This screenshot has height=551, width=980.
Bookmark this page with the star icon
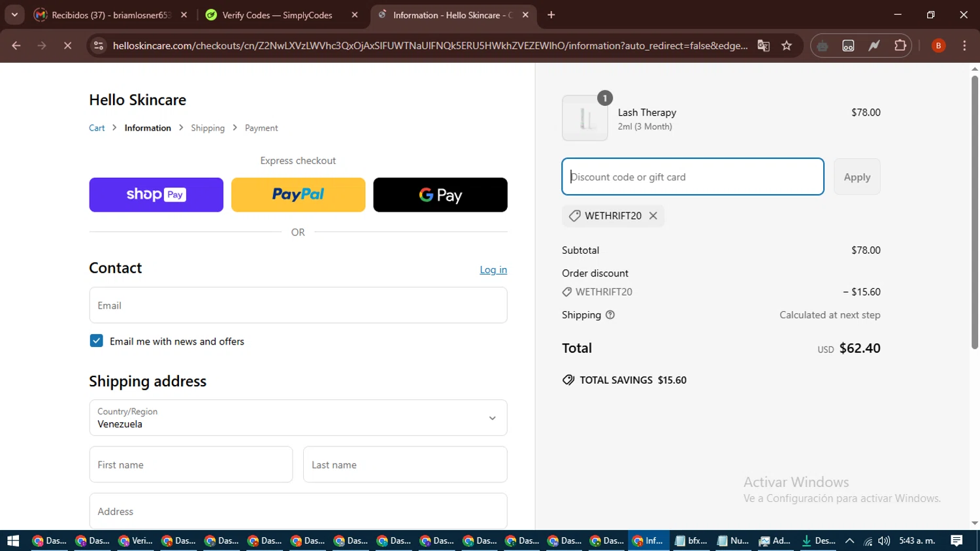787,46
